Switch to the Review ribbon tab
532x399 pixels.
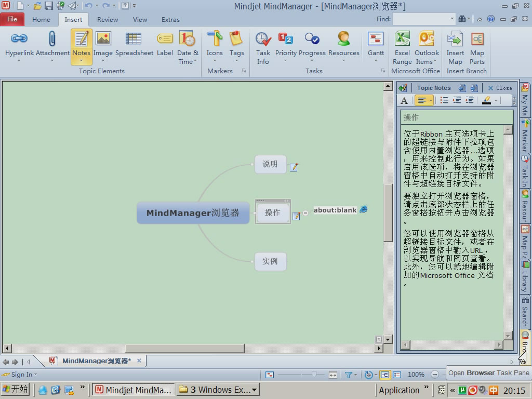tap(108, 19)
